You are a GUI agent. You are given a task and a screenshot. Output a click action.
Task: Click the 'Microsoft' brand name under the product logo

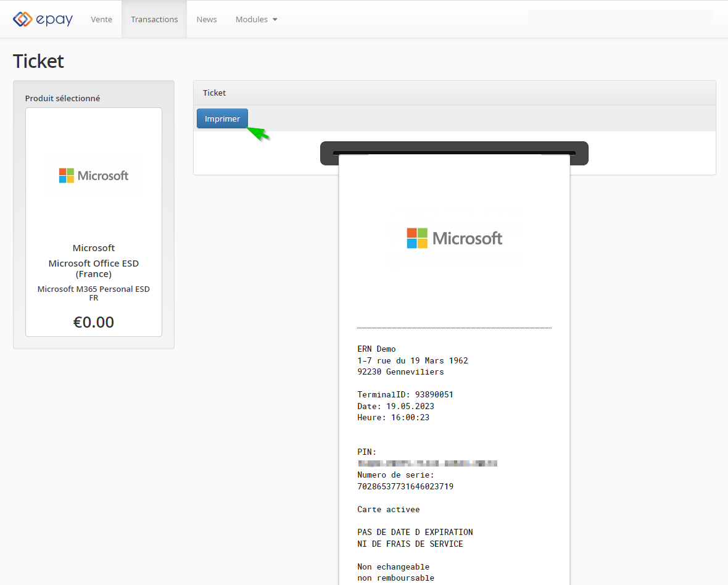[x=93, y=248]
